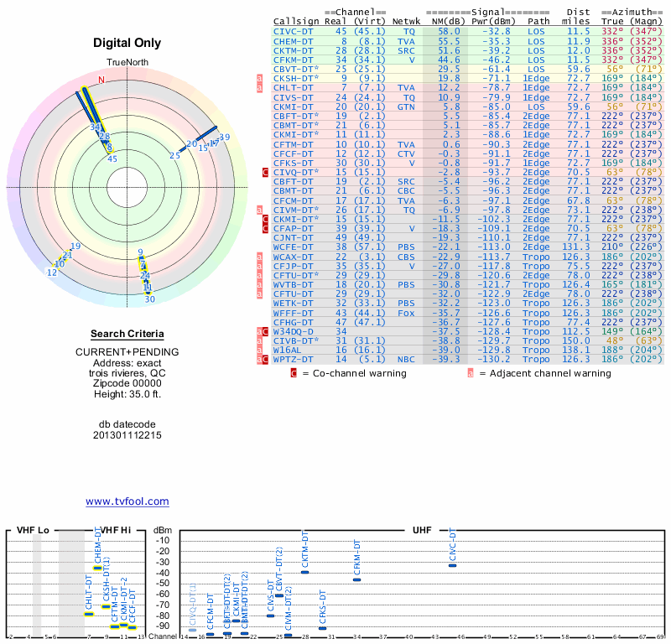This screenshot has width=671, height=644.
Task: Select WETK-DT callsign in the table
Action: 293,303
